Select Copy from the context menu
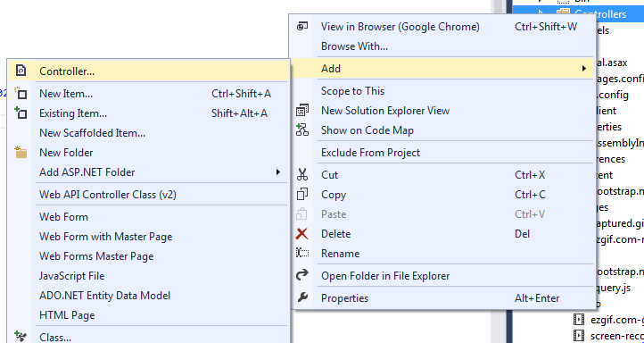 [x=442, y=195]
